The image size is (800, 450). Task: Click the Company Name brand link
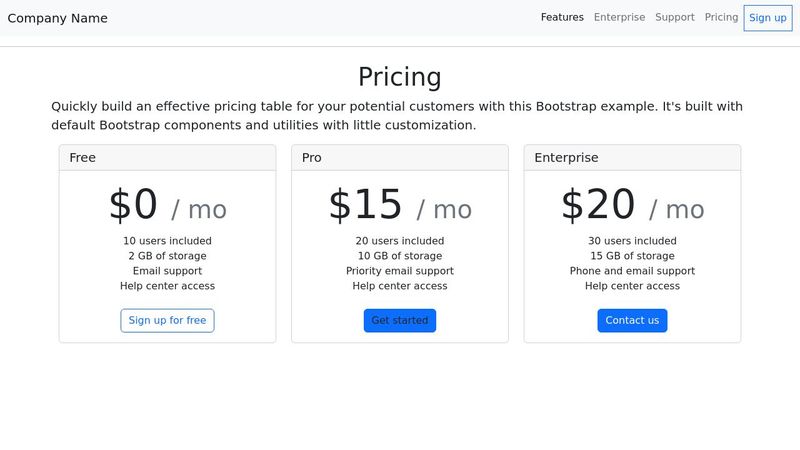click(57, 18)
